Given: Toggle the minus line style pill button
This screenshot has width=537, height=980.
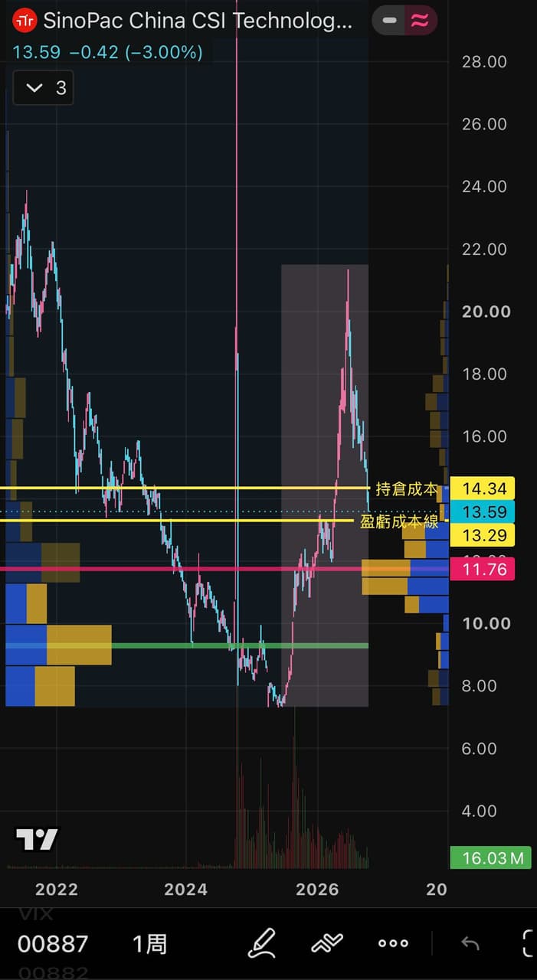Looking at the screenshot, I should [389, 21].
